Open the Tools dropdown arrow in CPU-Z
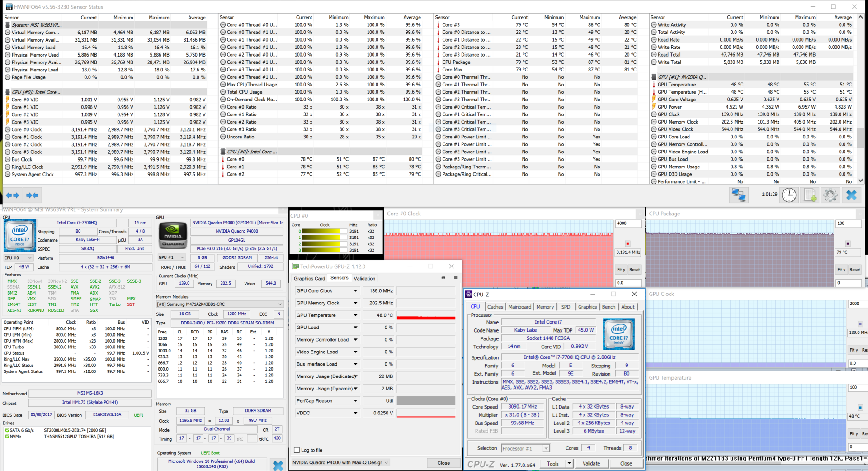This screenshot has width=868, height=471. coord(569,464)
